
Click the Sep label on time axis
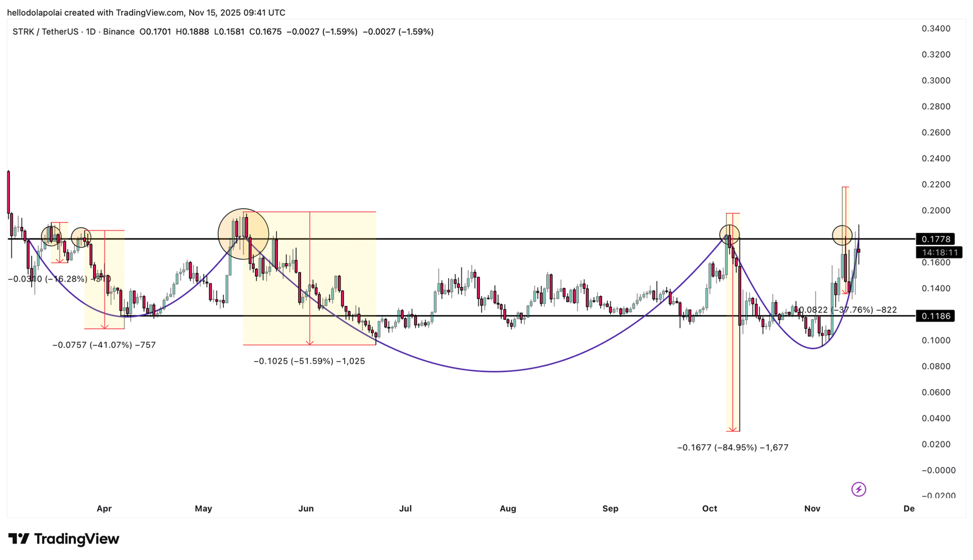[x=610, y=508]
